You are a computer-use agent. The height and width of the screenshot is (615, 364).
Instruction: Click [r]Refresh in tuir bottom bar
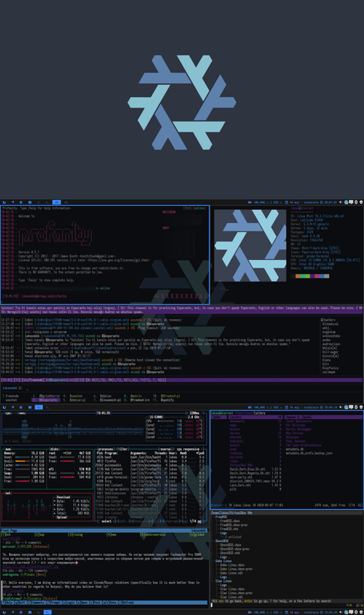pyautogui.click(x=126, y=603)
